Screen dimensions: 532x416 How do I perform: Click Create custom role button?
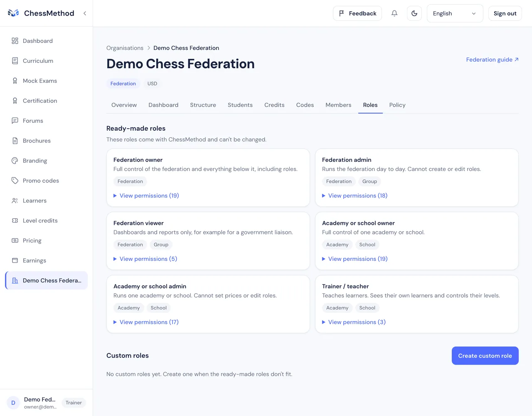485,356
